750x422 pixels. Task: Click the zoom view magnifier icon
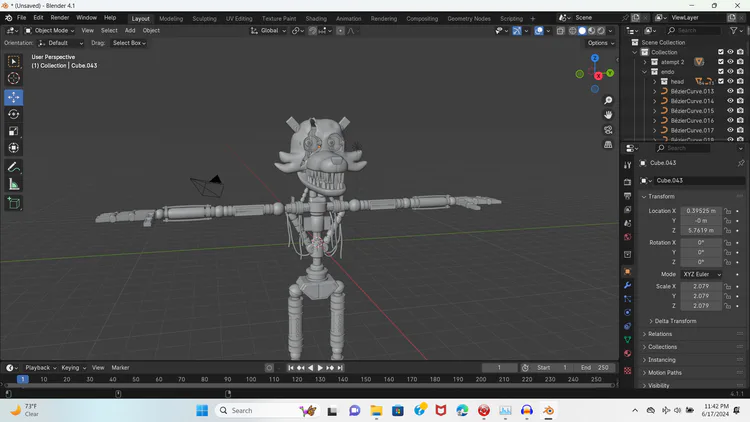click(608, 100)
